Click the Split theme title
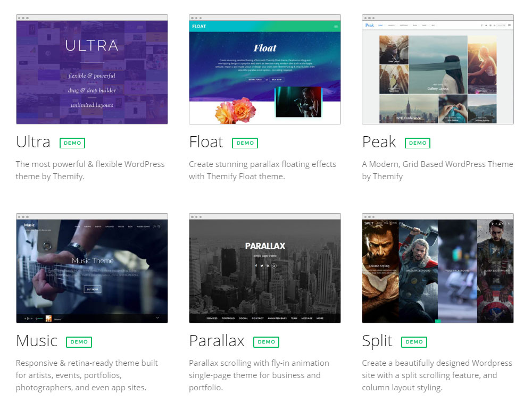532x402 pixels. click(377, 341)
